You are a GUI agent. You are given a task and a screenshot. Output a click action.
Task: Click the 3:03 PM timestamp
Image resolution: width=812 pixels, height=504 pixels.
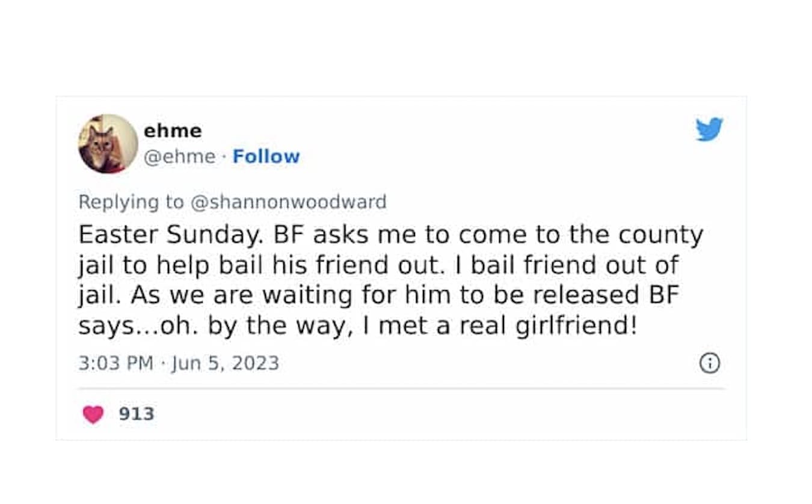[115, 363]
